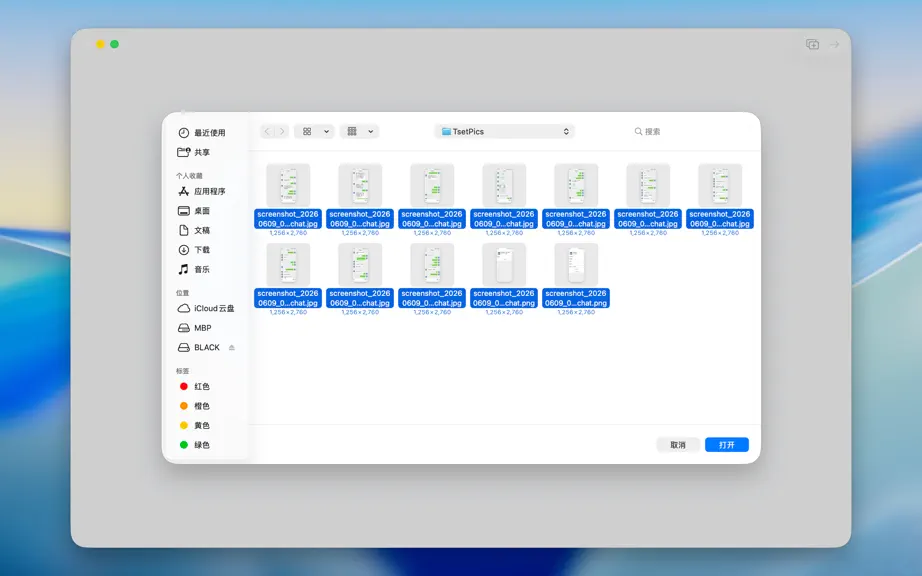Screen dimensions: 922x576
Task: Select iCloud 云盘 location
Action: click(206, 309)
